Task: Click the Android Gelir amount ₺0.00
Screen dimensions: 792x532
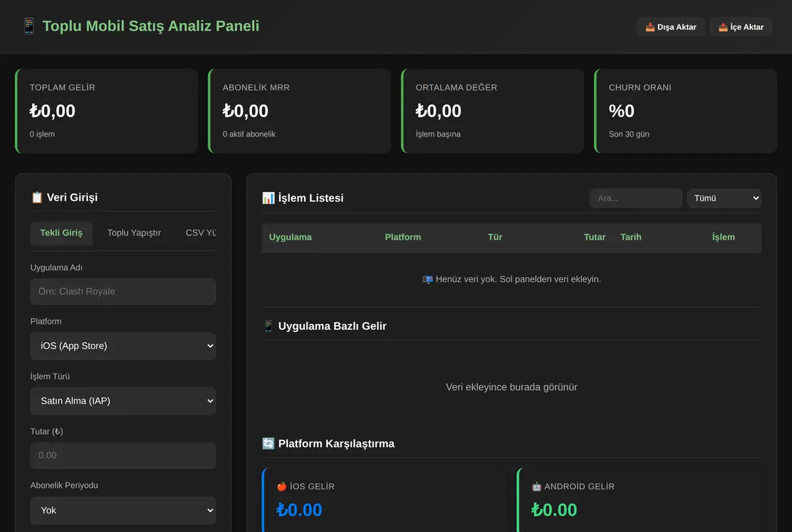Action: point(554,510)
